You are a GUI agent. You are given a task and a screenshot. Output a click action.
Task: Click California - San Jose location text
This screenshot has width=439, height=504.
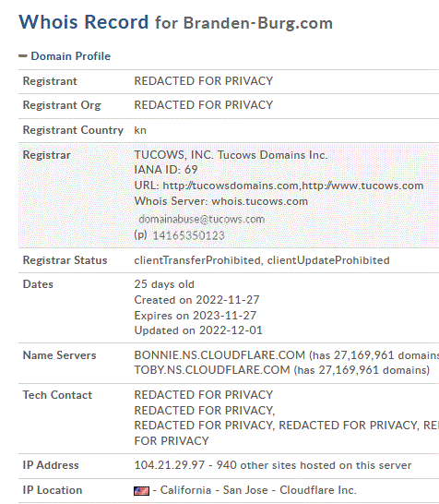point(214,490)
